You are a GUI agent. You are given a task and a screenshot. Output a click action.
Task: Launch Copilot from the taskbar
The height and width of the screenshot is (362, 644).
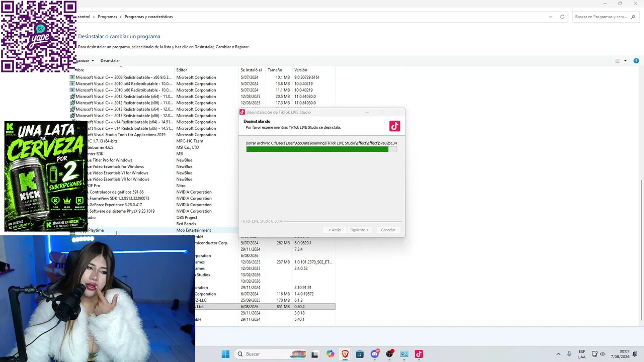point(330,354)
